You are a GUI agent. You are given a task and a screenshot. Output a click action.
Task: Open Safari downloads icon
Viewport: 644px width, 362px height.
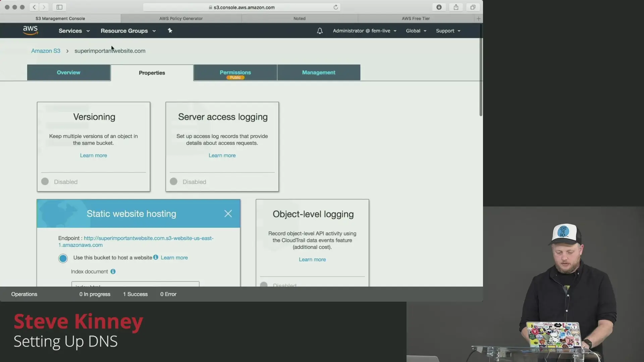(x=439, y=7)
